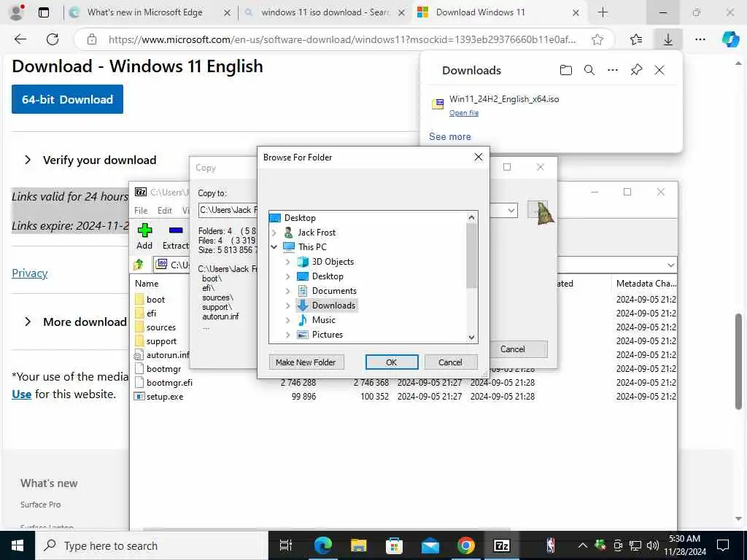Open Downloads folder icon in Downloads panel
This screenshot has width=747, height=560.
565,71
